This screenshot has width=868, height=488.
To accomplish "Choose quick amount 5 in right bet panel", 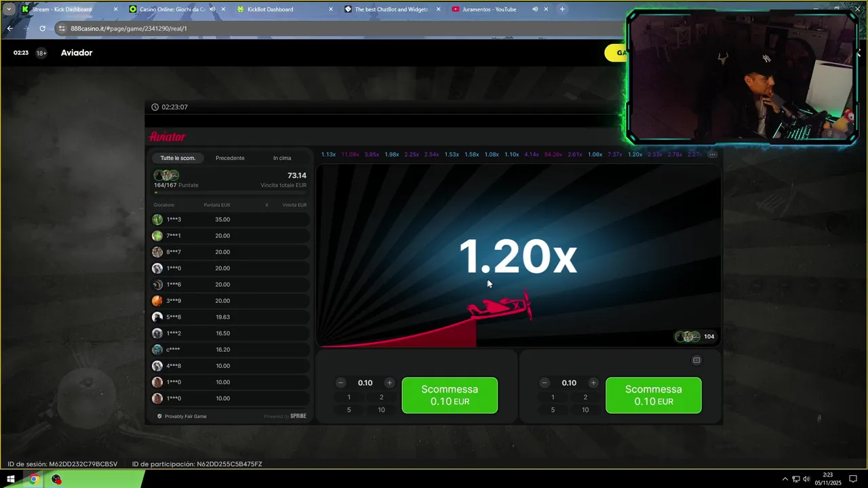I will [553, 409].
